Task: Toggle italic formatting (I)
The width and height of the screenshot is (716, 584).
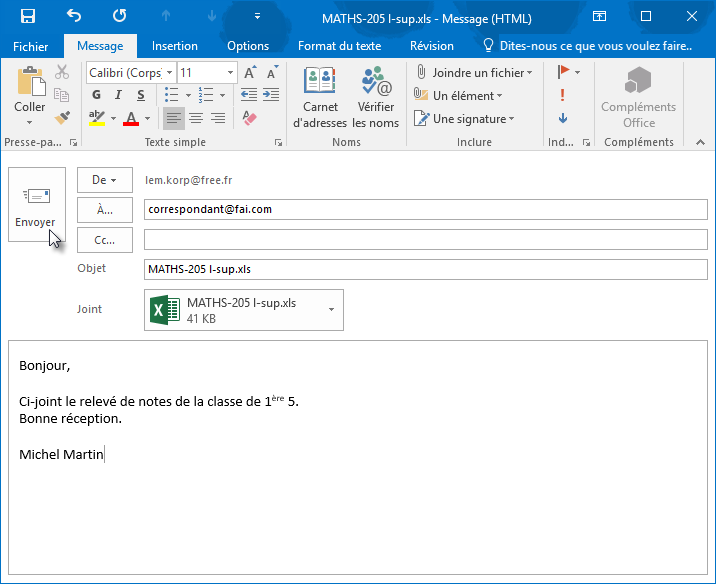Action: click(118, 95)
